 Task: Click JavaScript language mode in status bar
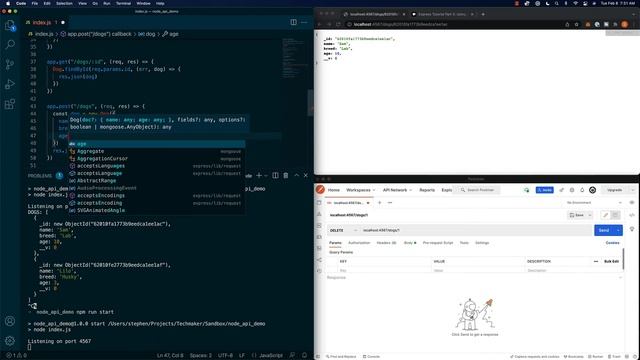271,356
